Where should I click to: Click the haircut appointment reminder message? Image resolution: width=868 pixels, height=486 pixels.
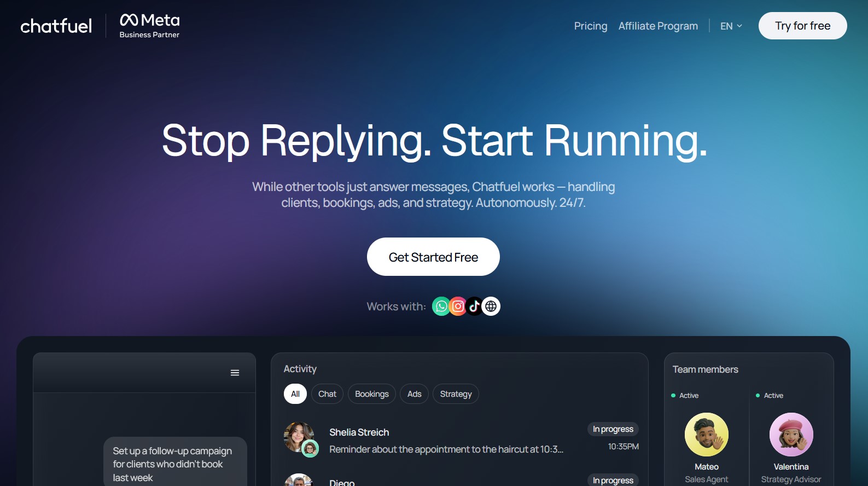tap(446, 449)
